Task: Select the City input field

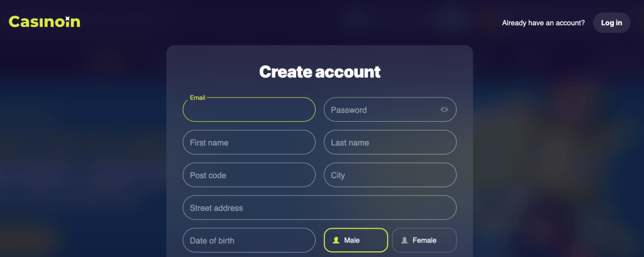Action: click(390, 175)
